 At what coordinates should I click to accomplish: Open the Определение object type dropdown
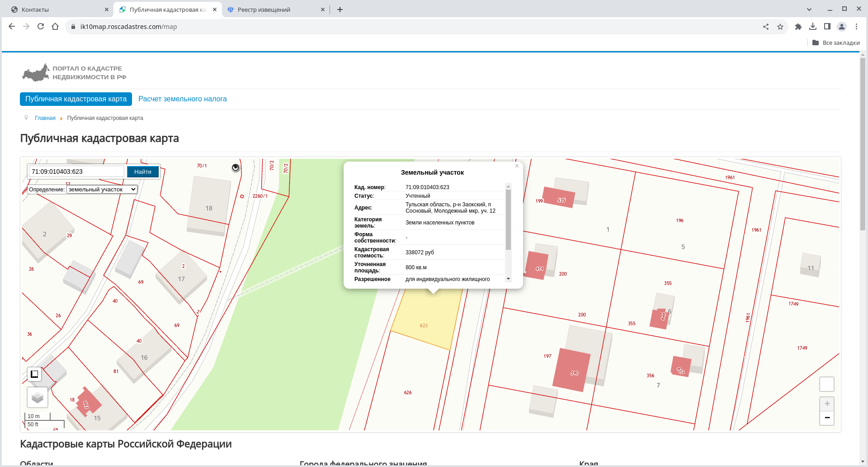point(102,190)
